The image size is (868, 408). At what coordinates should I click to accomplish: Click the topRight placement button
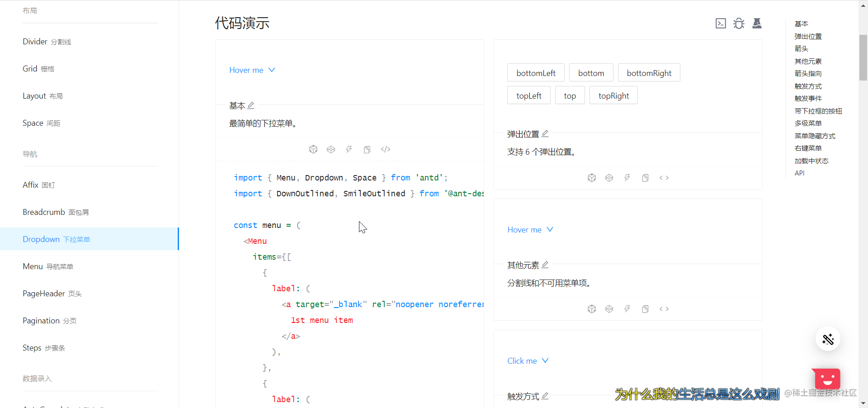tap(613, 95)
